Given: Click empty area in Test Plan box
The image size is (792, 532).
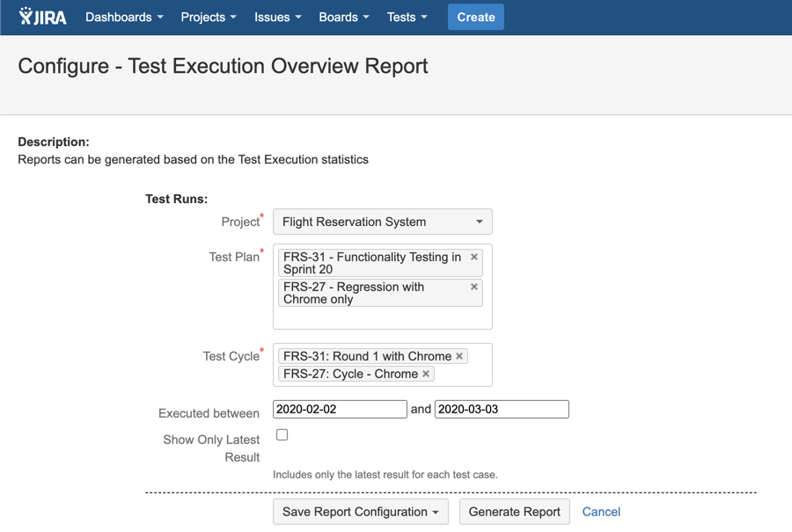Looking at the screenshot, I should [382, 317].
